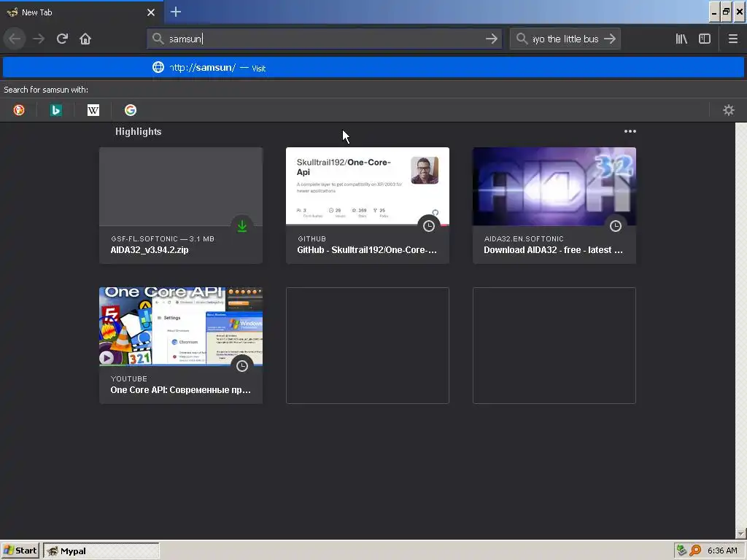Click green download icon on AIDA32 zip
747x560 pixels.
(242, 226)
